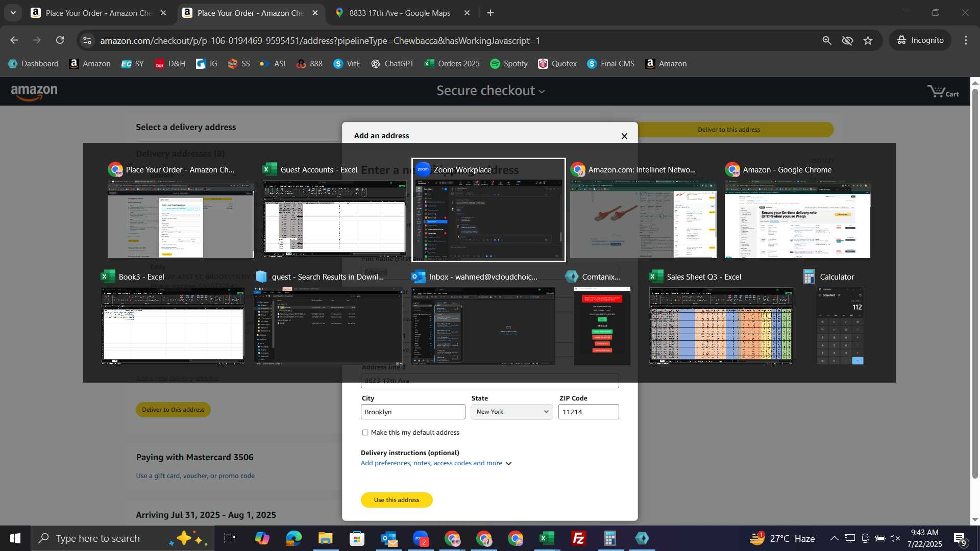980x551 pixels.
Task: Select the Amazon.com Intellinet window thumbnail
Action: [x=643, y=210]
